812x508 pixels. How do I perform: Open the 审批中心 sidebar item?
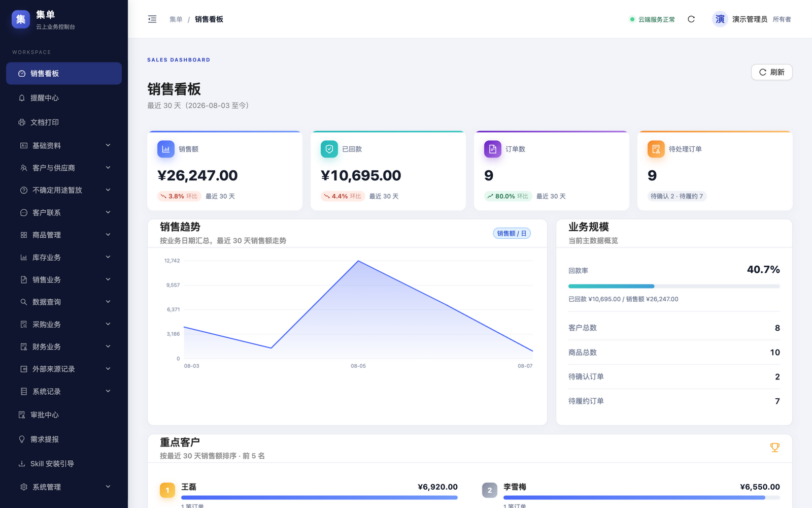pos(64,415)
